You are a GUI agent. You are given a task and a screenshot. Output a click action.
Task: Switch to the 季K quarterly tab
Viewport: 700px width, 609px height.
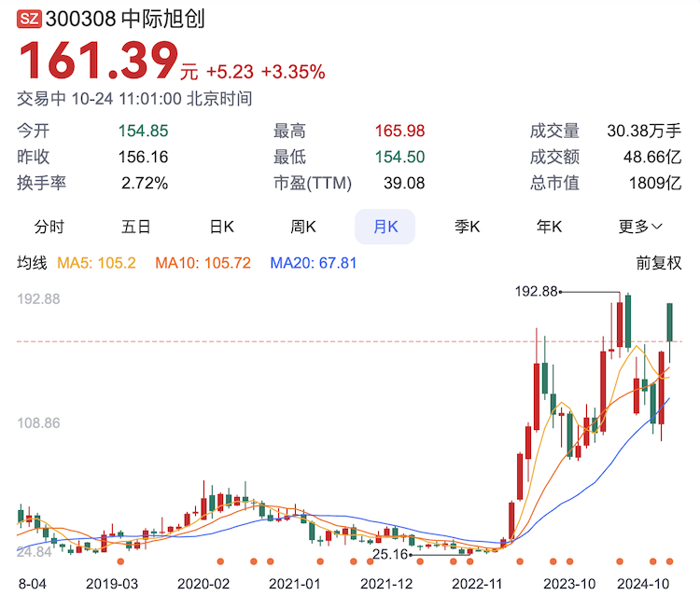tap(467, 227)
